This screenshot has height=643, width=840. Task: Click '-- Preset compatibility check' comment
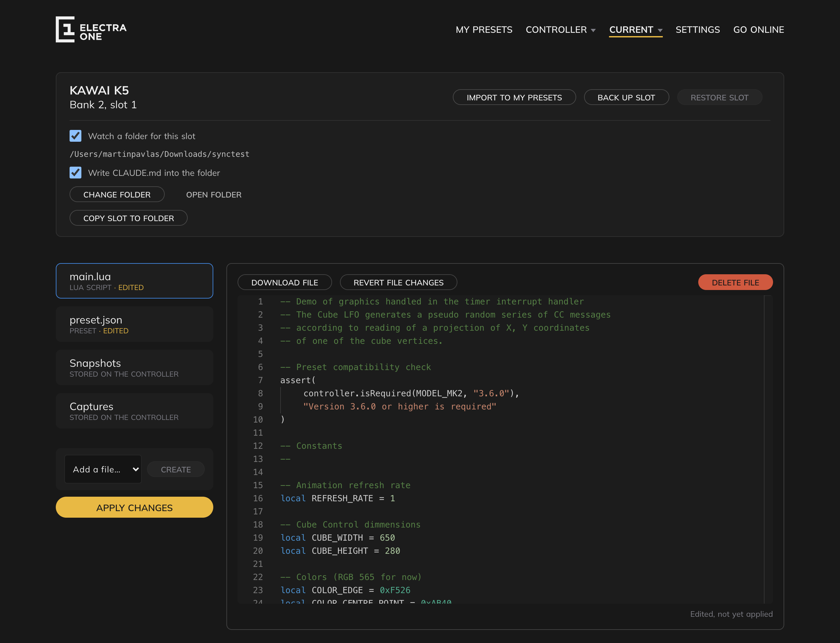356,367
